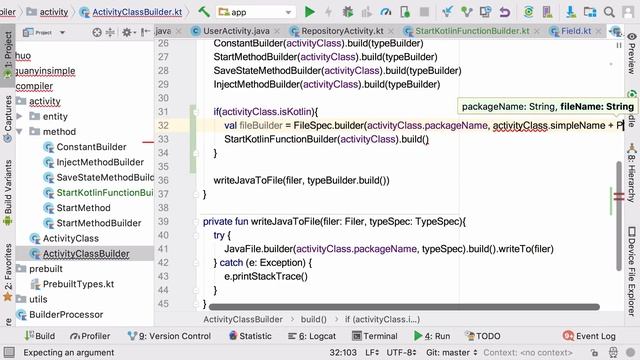Image resolution: width=640 pixels, height=360 pixels.
Task: Hide the Project panel with hide icon
Action: 145,32
